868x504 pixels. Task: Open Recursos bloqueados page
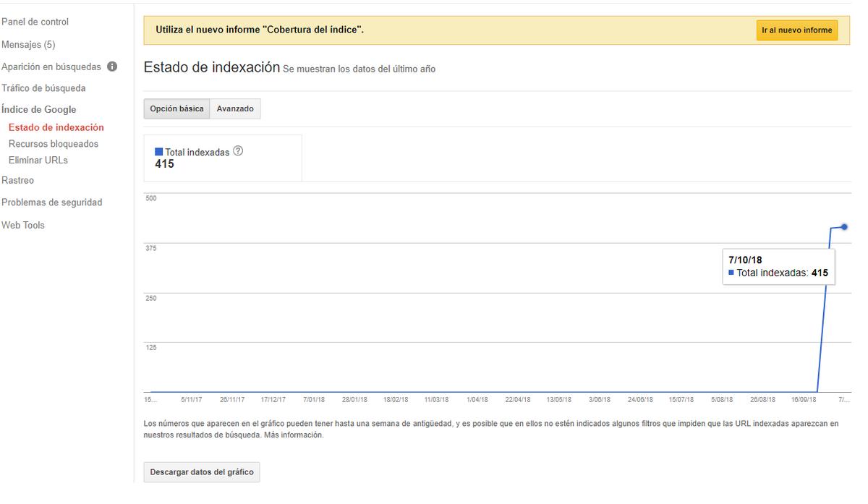click(54, 144)
